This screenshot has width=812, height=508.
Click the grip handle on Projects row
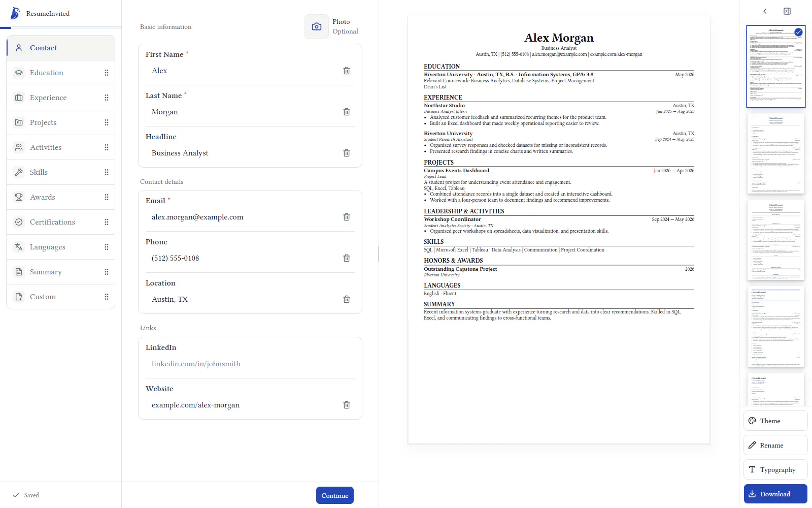[107, 122]
